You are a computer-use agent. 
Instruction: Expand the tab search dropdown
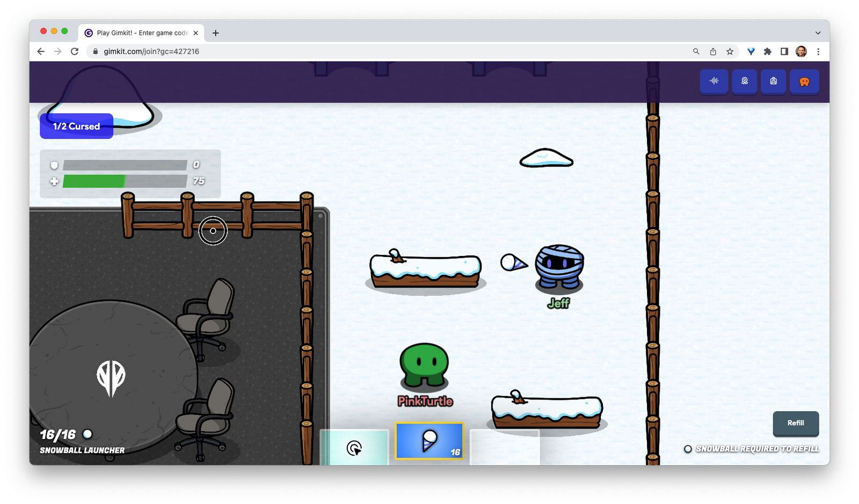click(x=818, y=33)
